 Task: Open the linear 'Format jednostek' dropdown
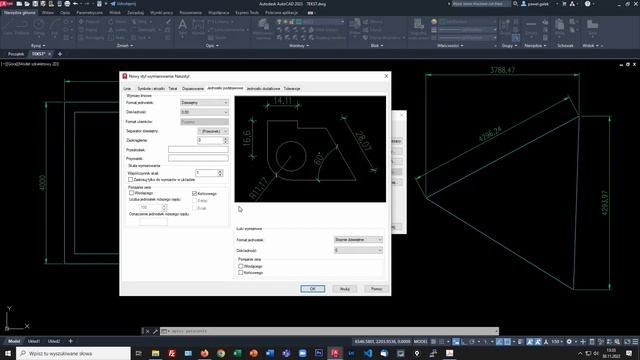pyautogui.click(x=204, y=102)
